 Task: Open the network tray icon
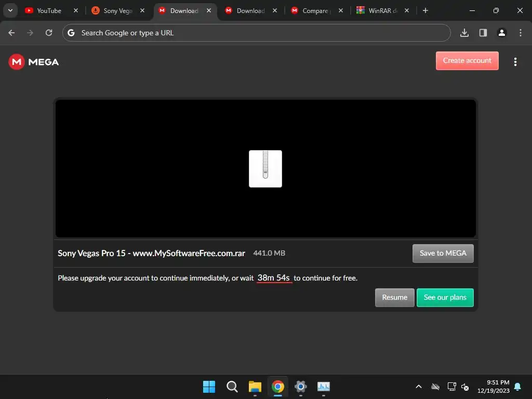coord(451,387)
